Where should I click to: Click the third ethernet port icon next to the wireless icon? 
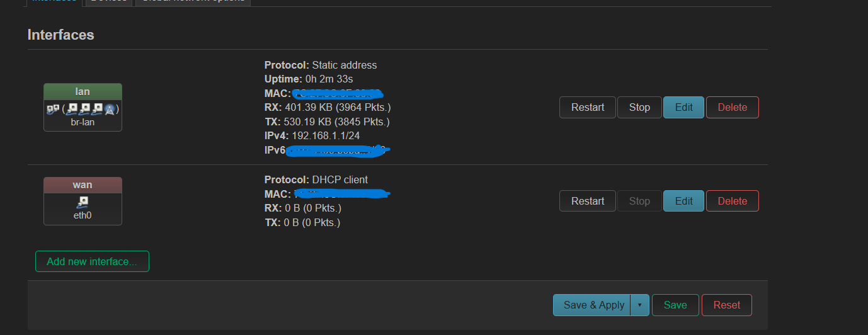(x=96, y=110)
